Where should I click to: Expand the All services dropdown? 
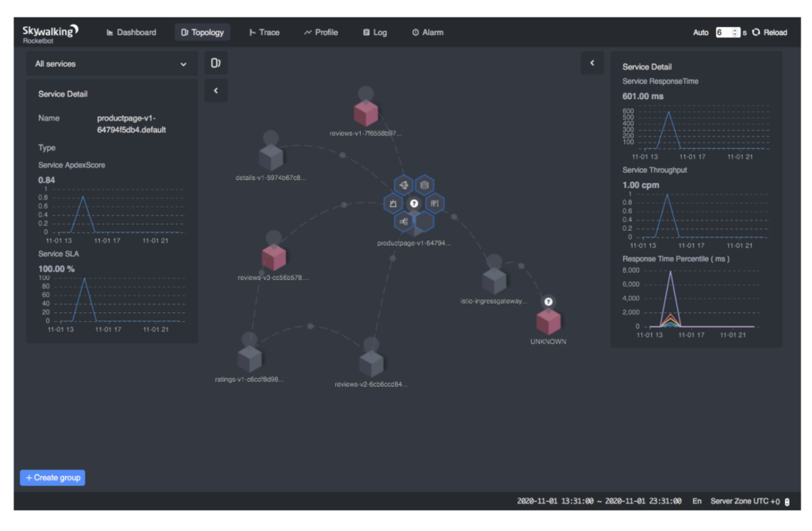click(111, 63)
